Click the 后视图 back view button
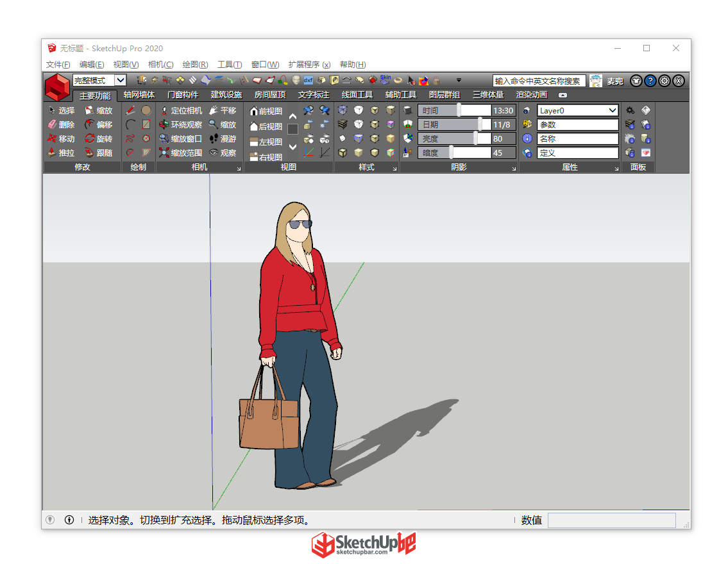Image resolution: width=728 pixels, height=564 pixels. tap(266, 126)
